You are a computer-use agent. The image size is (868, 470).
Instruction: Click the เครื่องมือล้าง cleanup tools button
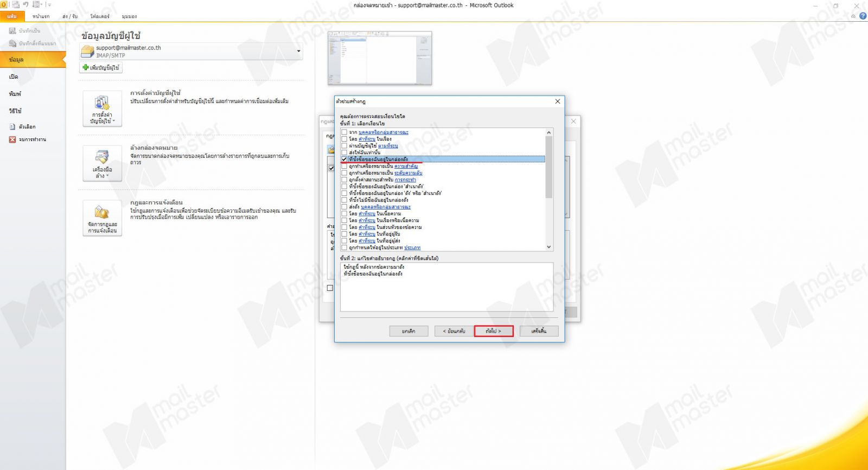point(102,163)
